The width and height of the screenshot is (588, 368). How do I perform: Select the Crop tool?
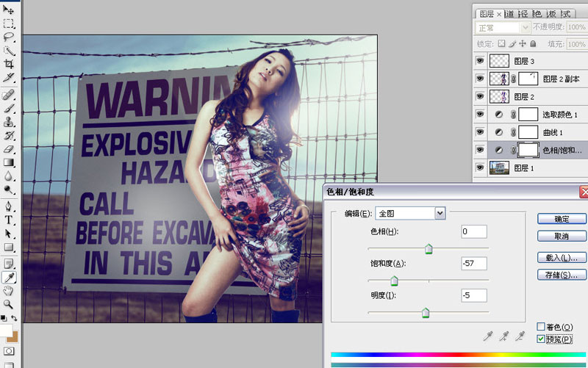coord(8,64)
